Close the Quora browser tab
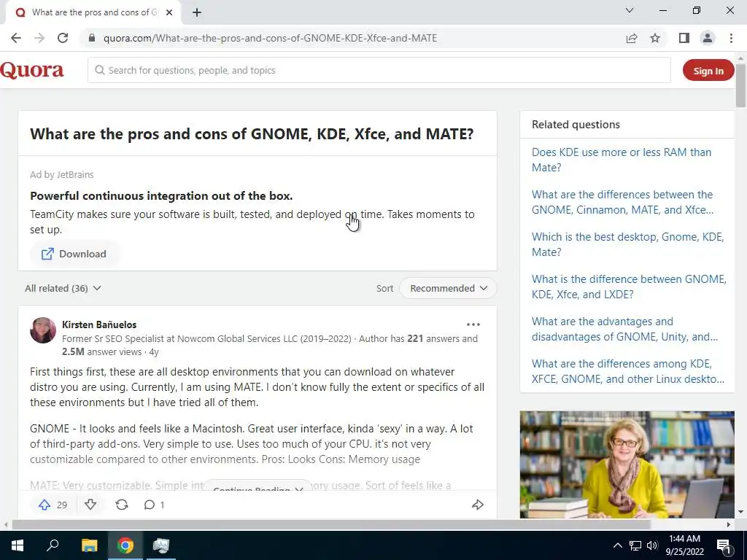The height and width of the screenshot is (560, 747). pyautogui.click(x=169, y=12)
